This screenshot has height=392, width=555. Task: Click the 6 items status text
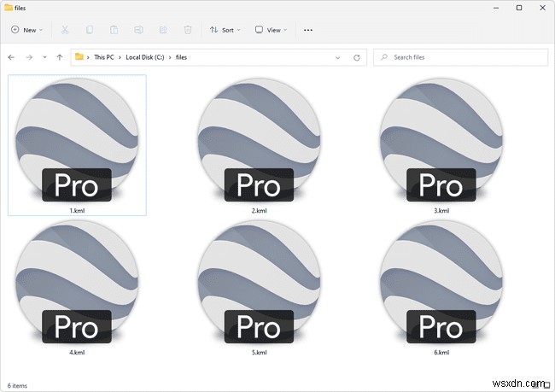click(x=17, y=386)
